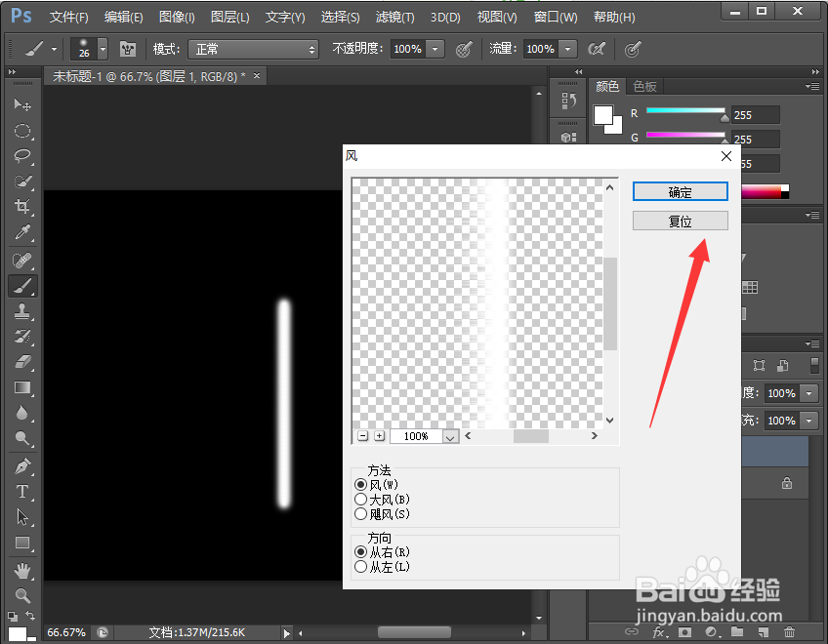Open the 图像(I) menu
The width and height of the screenshot is (828, 644).
coord(177,17)
